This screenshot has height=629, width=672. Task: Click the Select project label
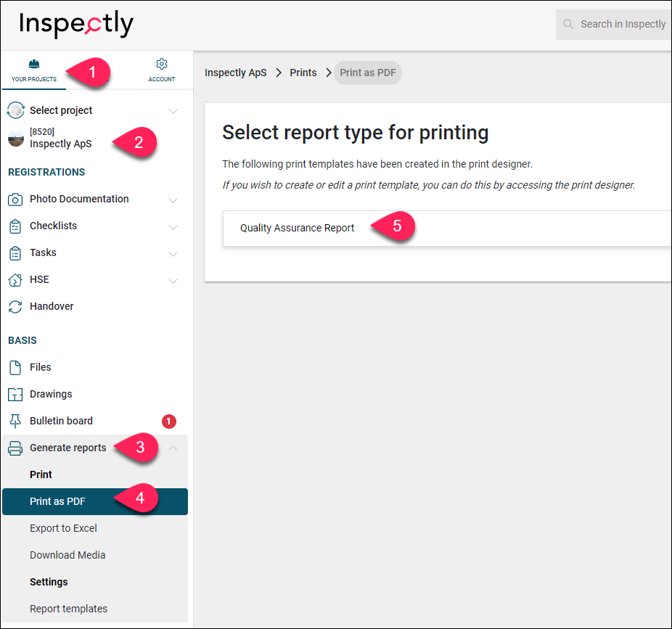(61, 110)
